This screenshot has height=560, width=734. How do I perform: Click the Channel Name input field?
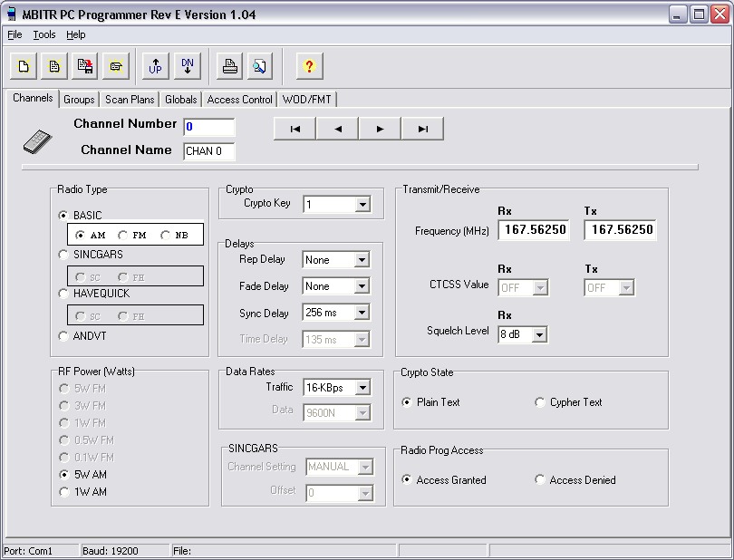[x=209, y=151]
